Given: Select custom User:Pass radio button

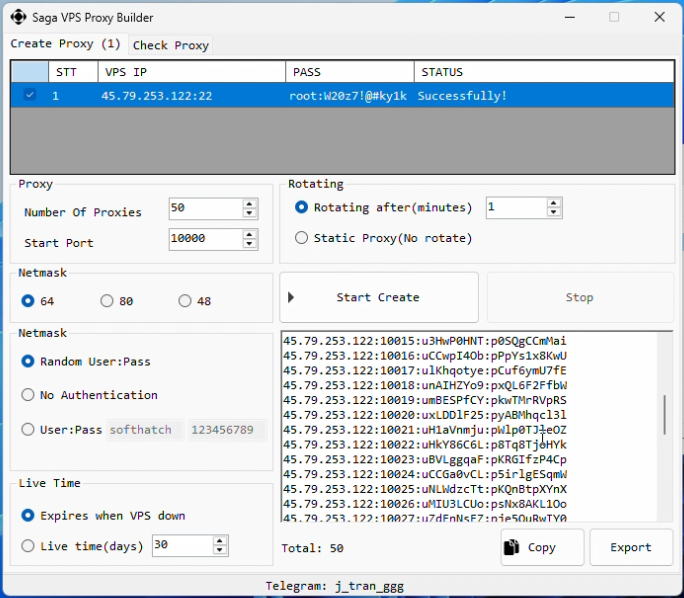Looking at the screenshot, I should coord(27,430).
